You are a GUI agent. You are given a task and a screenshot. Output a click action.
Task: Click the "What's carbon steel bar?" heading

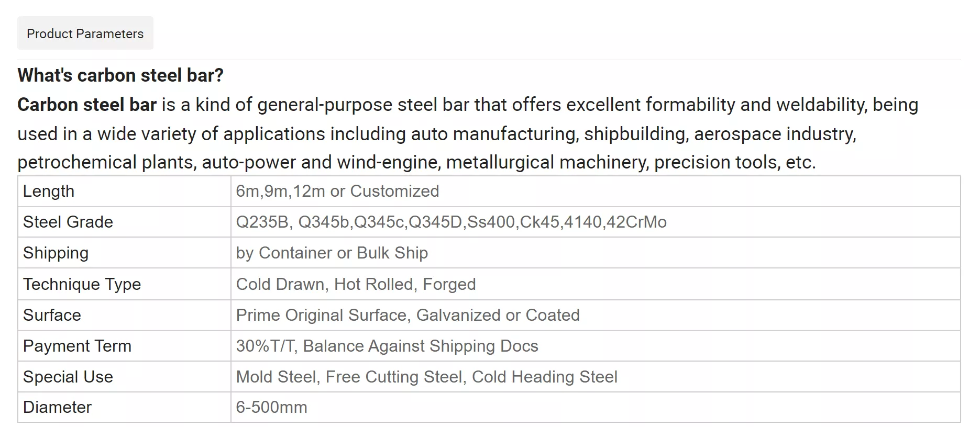[120, 75]
